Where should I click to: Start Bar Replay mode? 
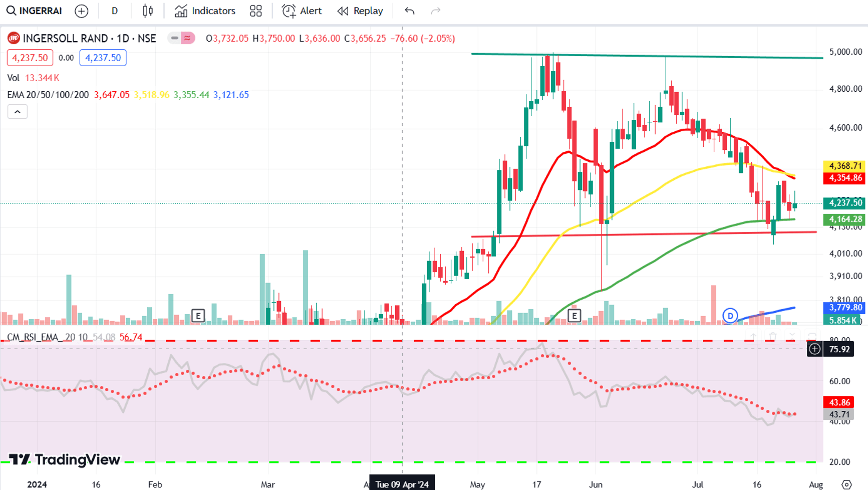360,11
